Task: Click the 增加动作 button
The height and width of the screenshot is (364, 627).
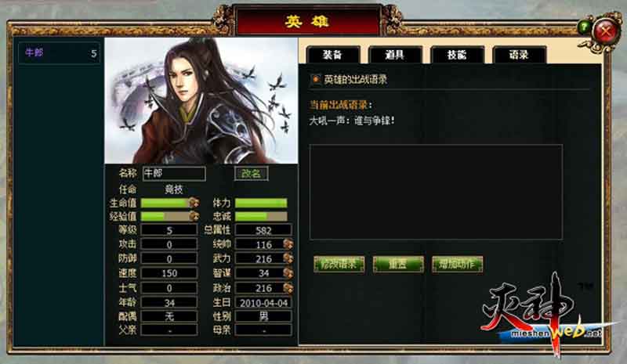Action: pos(457,264)
